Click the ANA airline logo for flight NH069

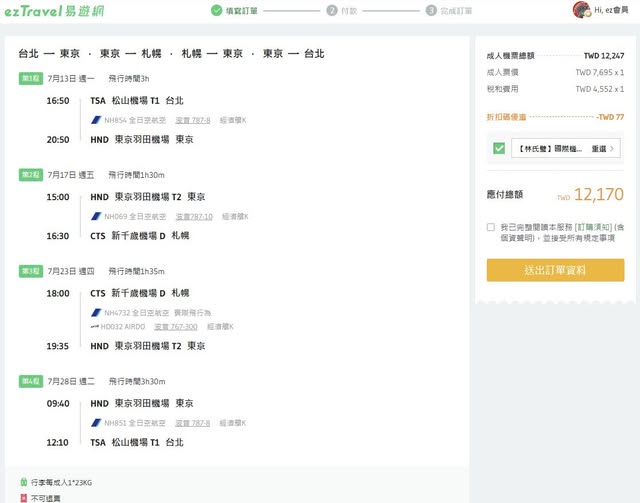97,216
